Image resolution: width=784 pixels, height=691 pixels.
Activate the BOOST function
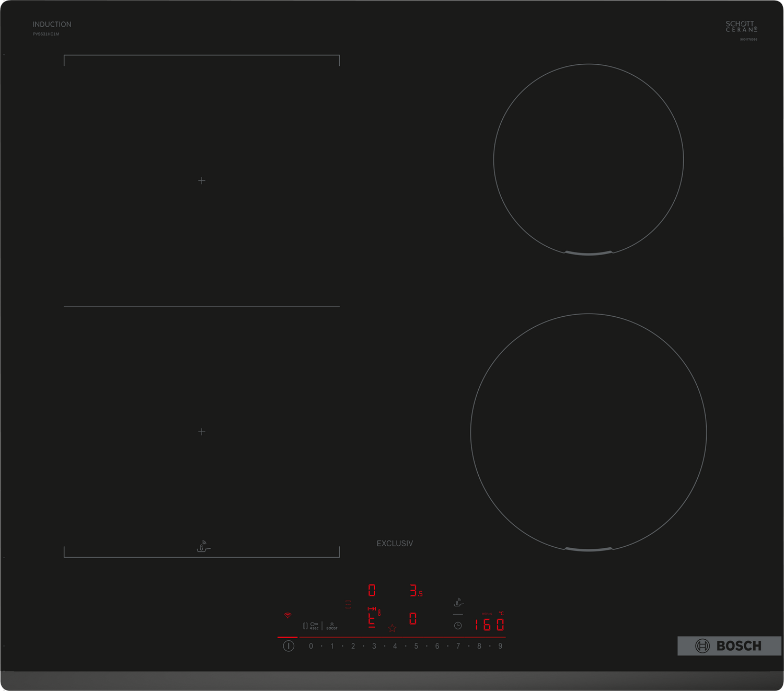point(332,626)
